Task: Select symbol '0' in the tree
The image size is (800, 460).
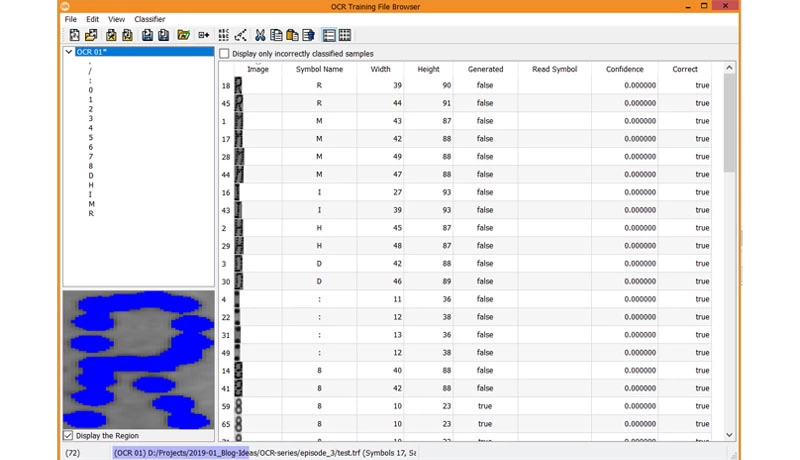Action: (x=90, y=90)
